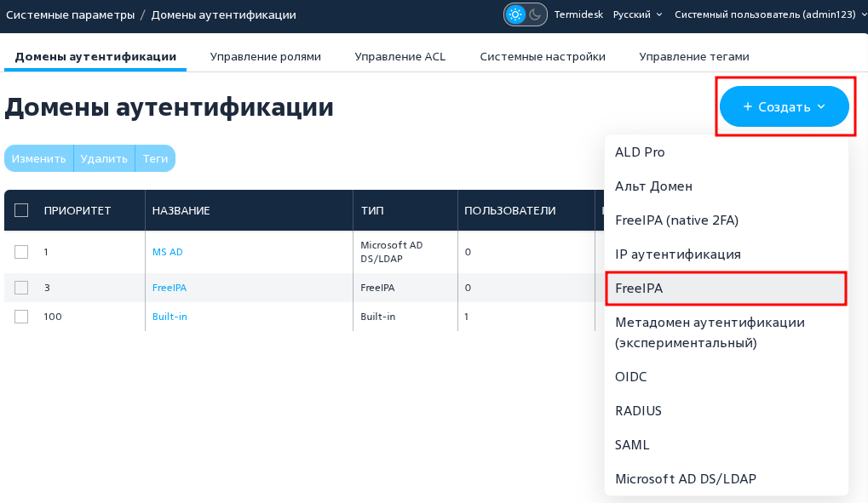Select Microsoft AD DS/LDAP menu option

pos(727,478)
